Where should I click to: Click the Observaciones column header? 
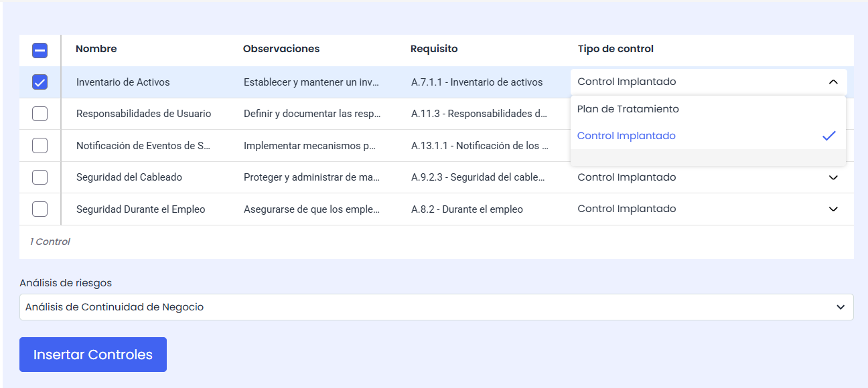click(x=281, y=49)
